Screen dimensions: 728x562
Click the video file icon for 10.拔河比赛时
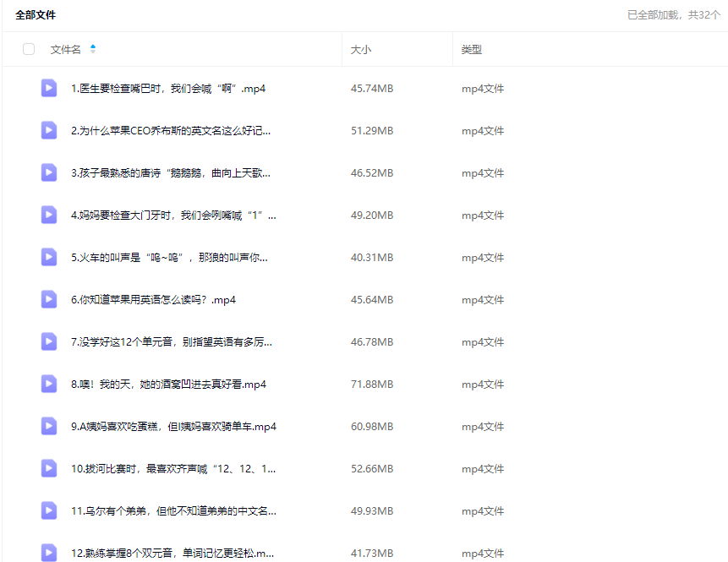coord(49,468)
